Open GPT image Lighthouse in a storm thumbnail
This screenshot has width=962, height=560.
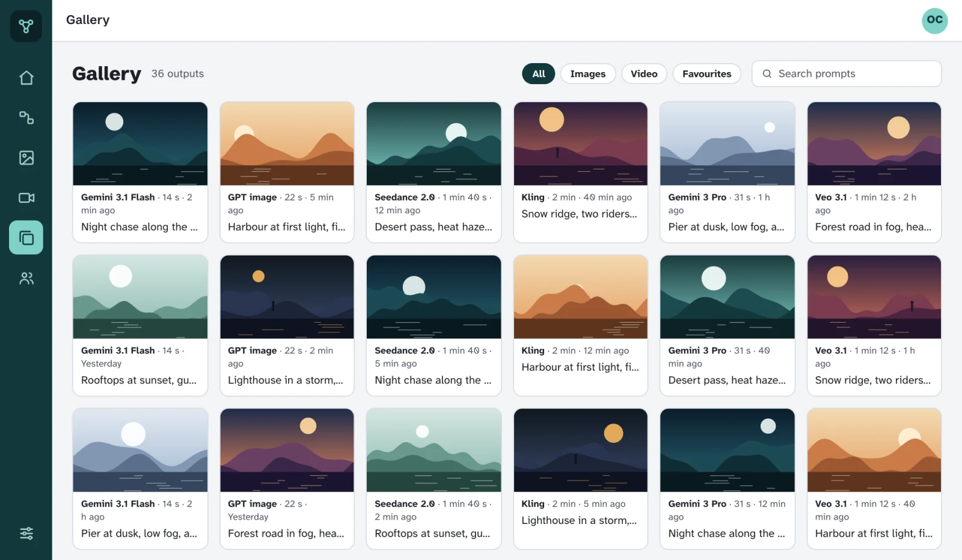tap(287, 297)
